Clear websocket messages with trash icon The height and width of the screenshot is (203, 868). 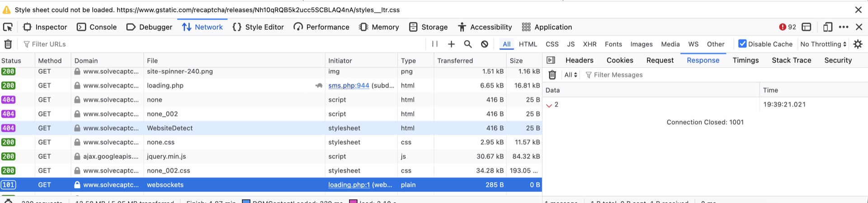(x=552, y=75)
